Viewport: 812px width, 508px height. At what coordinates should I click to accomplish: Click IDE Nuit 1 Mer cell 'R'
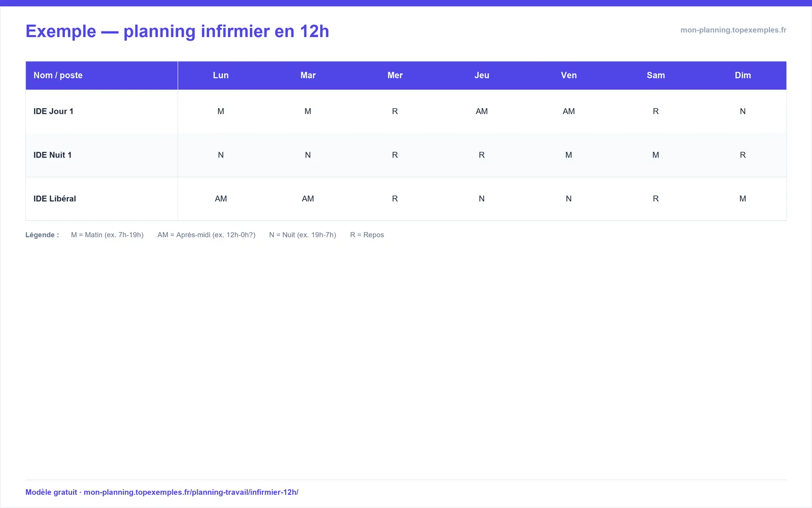(x=395, y=155)
